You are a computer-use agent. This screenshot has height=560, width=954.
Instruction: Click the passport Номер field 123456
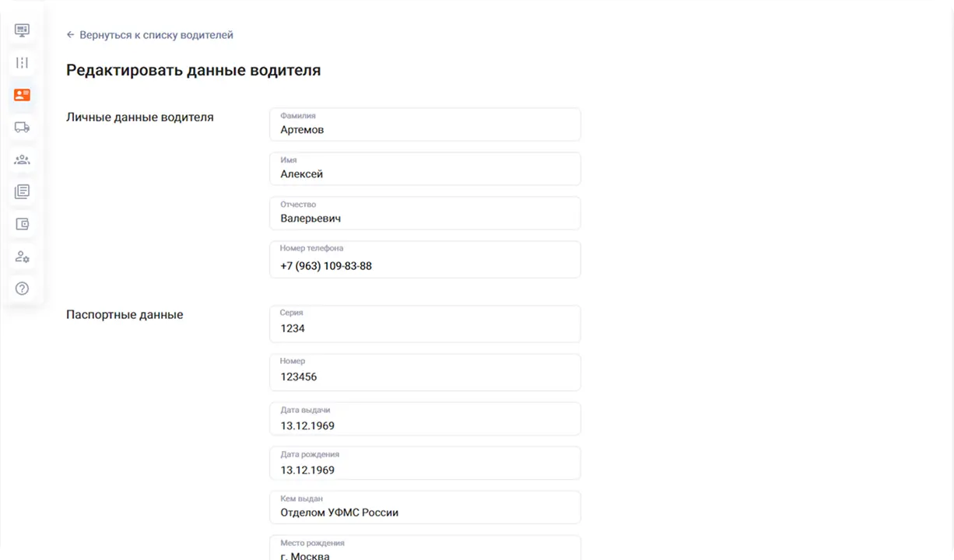[425, 373]
